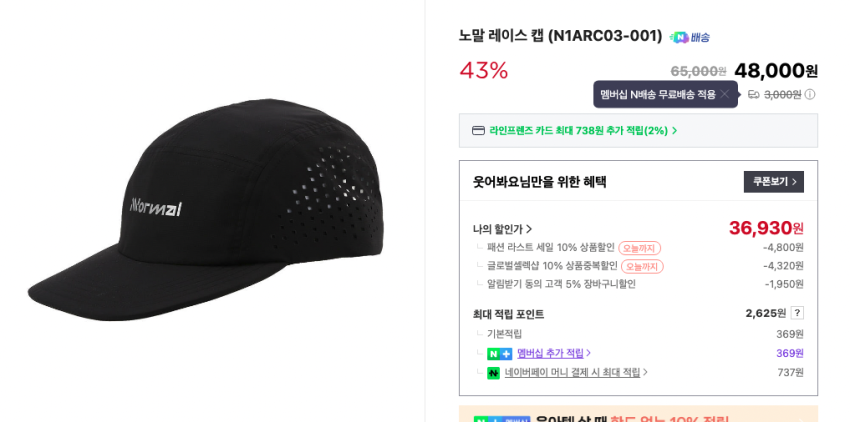850x422 pixels.
Task: Click the Naver Pay money icon
Action: click(493, 373)
